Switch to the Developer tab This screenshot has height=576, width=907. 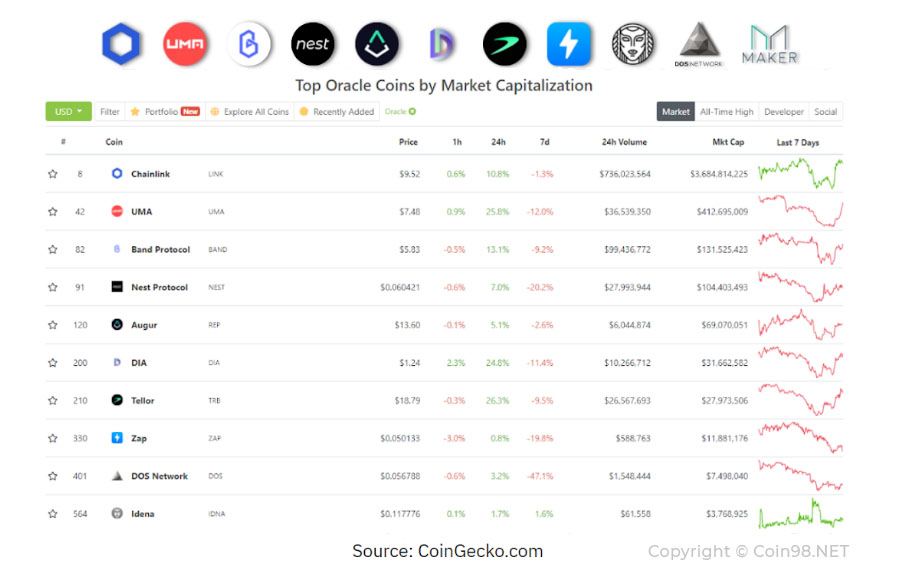(x=783, y=112)
